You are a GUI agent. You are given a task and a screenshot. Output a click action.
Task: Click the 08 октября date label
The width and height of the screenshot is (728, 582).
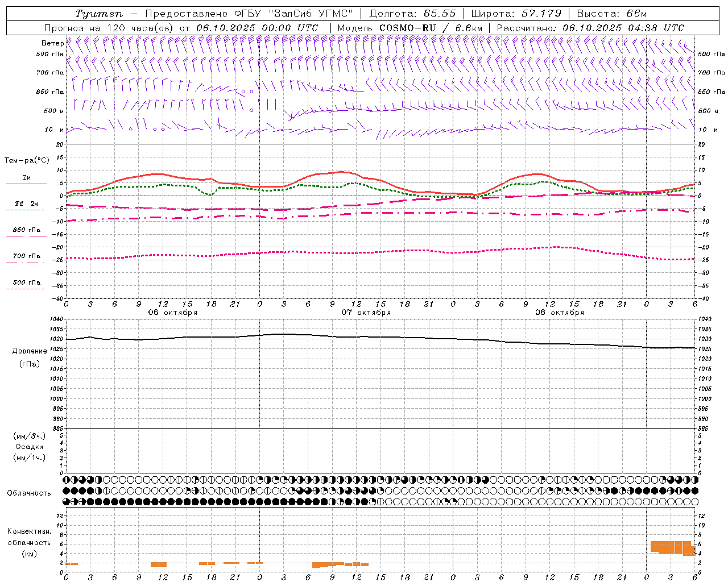coord(560,313)
